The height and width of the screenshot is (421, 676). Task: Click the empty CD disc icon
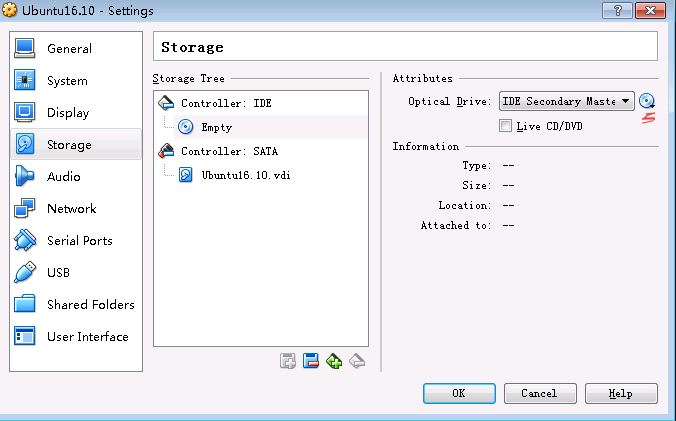(x=185, y=127)
